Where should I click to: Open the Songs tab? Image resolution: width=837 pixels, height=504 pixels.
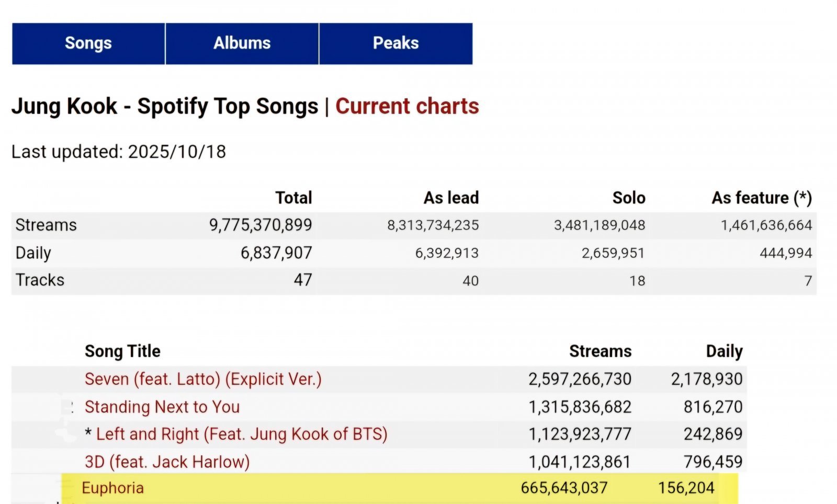[88, 43]
